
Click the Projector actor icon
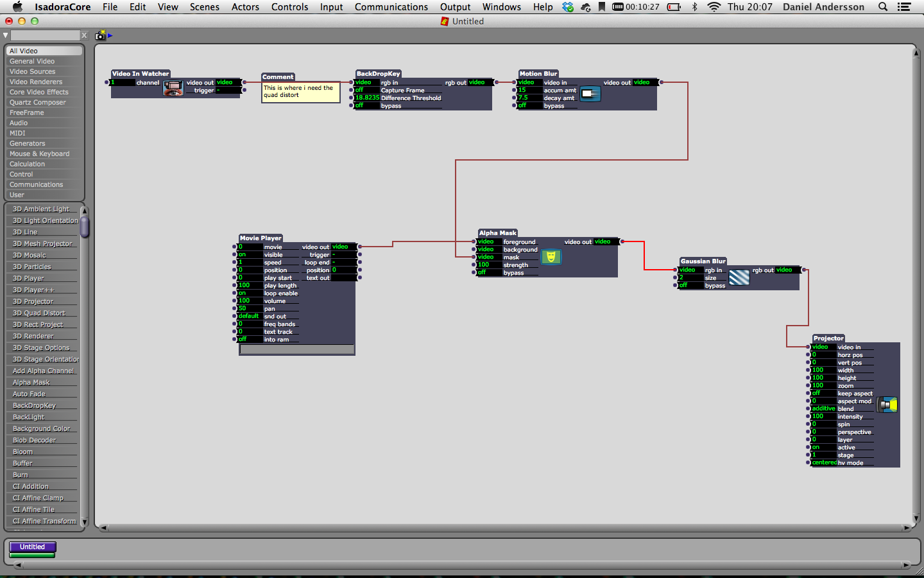[x=887, y=405]
